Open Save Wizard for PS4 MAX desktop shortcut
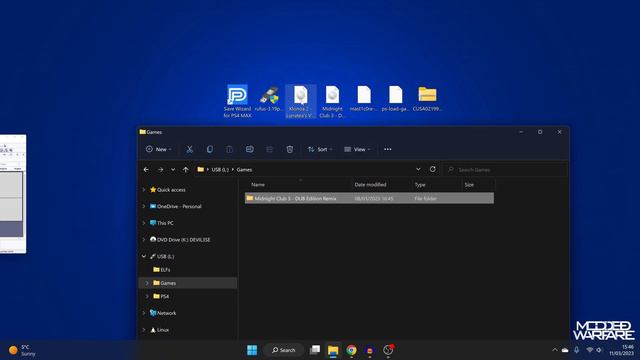Viewport: 640px width, 360px height. pos(237,101)
